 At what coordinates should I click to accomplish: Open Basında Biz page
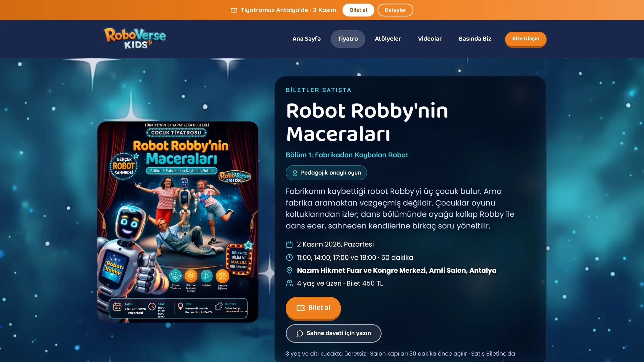click(x=475, y=39)
